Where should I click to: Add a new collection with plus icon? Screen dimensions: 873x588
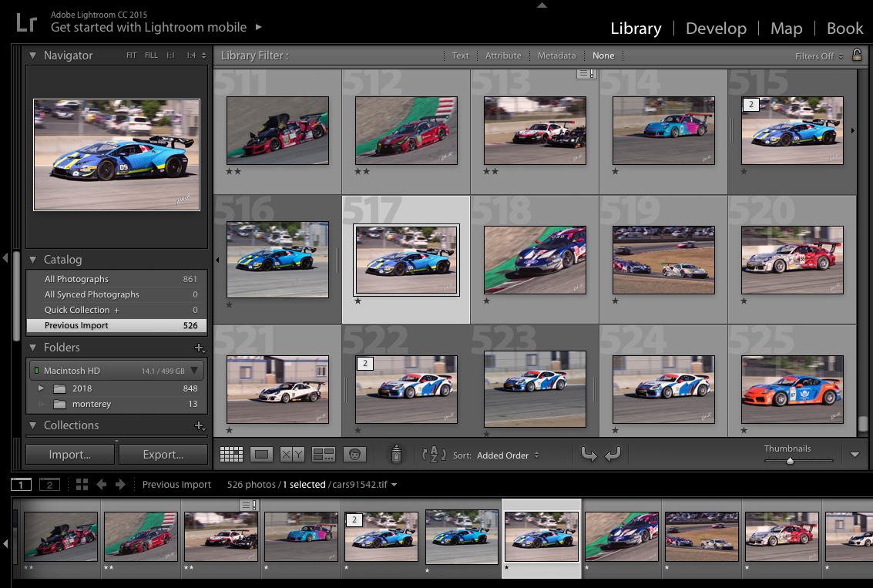pos(200,426)
